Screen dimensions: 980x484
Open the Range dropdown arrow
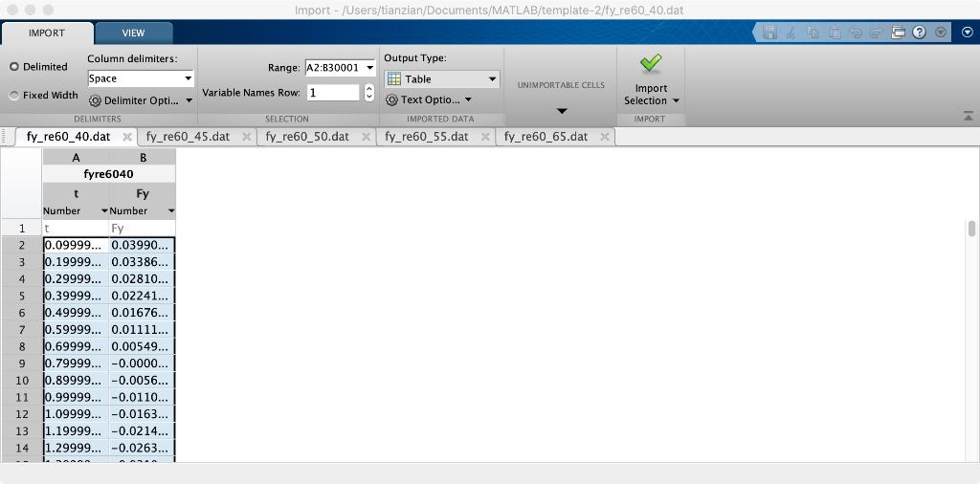369,68
